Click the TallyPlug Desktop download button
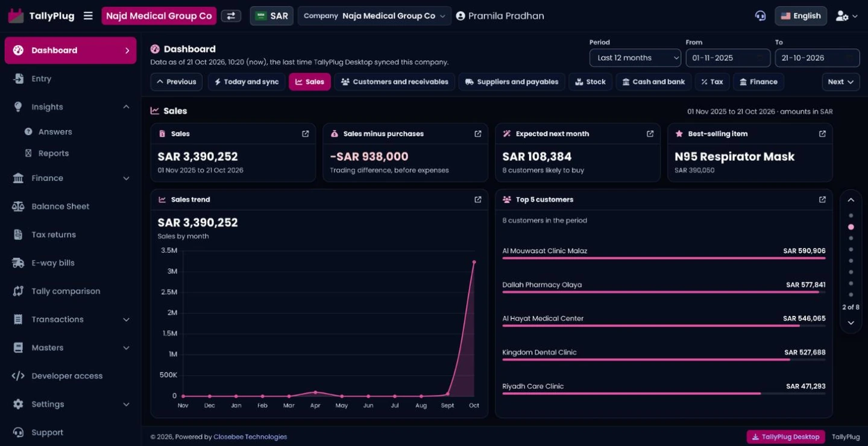 pos(786,437)
